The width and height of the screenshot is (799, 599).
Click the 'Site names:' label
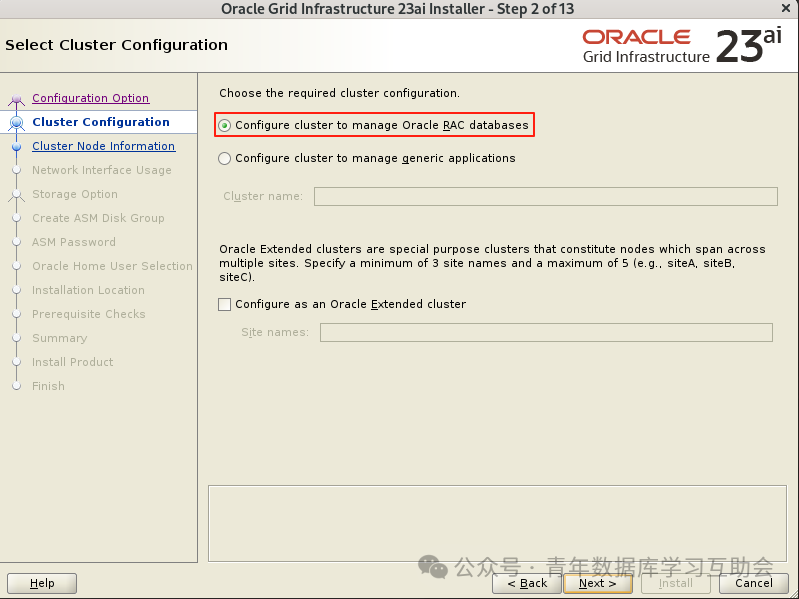pyautogui.click(x=275, y=332)
